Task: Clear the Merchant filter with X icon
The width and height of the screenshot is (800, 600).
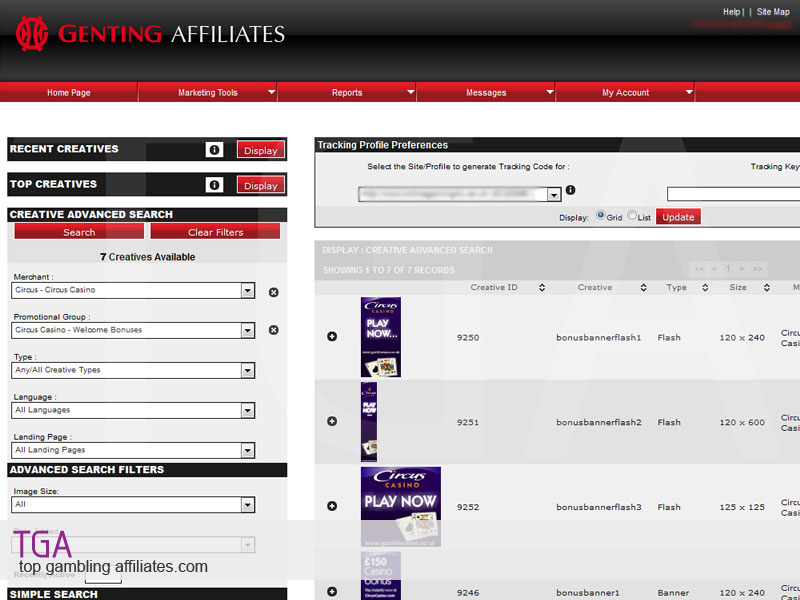Action: coord(273,292)
